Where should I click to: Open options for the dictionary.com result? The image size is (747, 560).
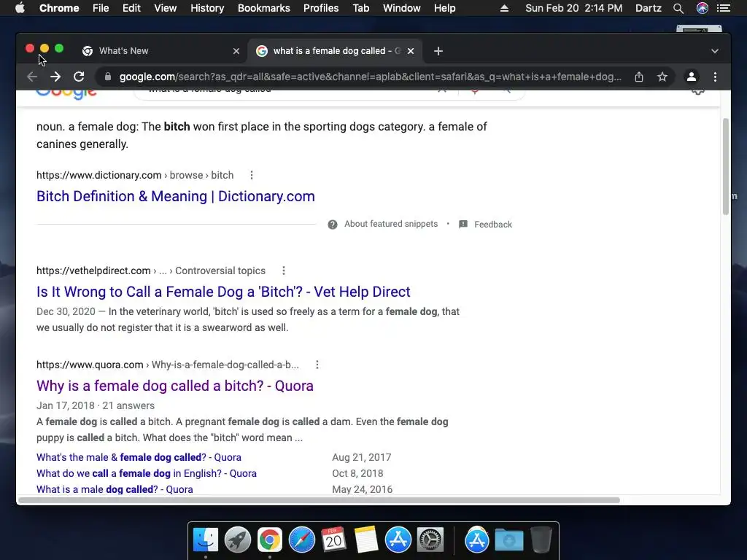(x=252, y=175)
